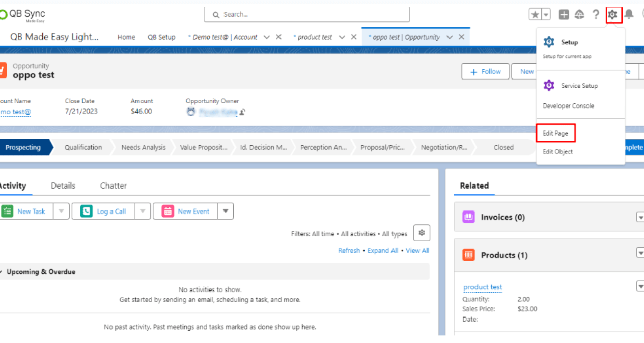The width and height of the screenshot is (644, 343).
Task: Open the opportunity owner avatar
Action: 191,112
